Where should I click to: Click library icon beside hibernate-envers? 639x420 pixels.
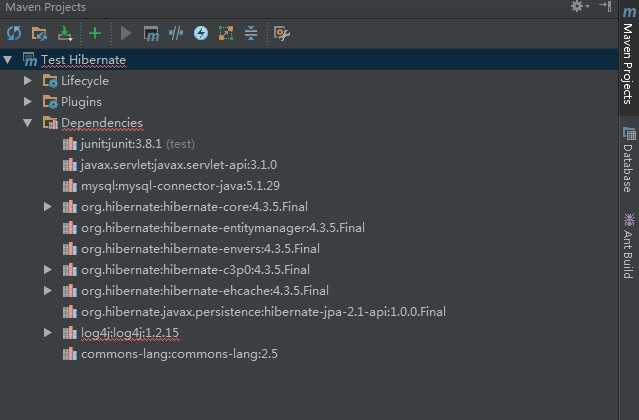pyautogui.click(x=70, y=248)
